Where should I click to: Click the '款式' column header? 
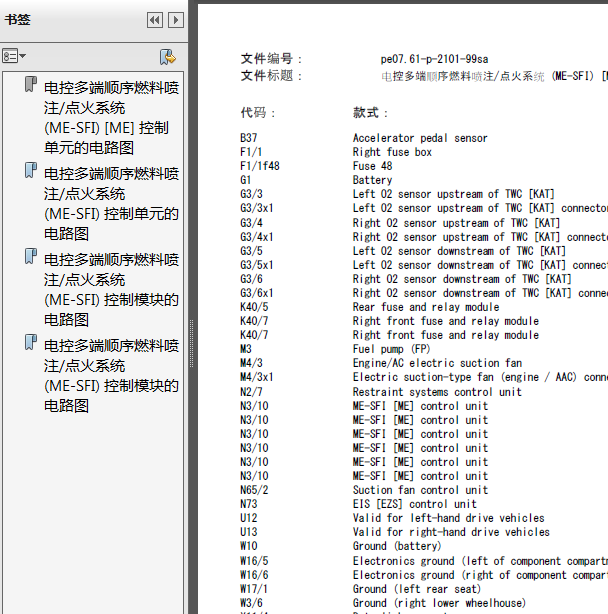pyautogui.click(x=370, y=113)
